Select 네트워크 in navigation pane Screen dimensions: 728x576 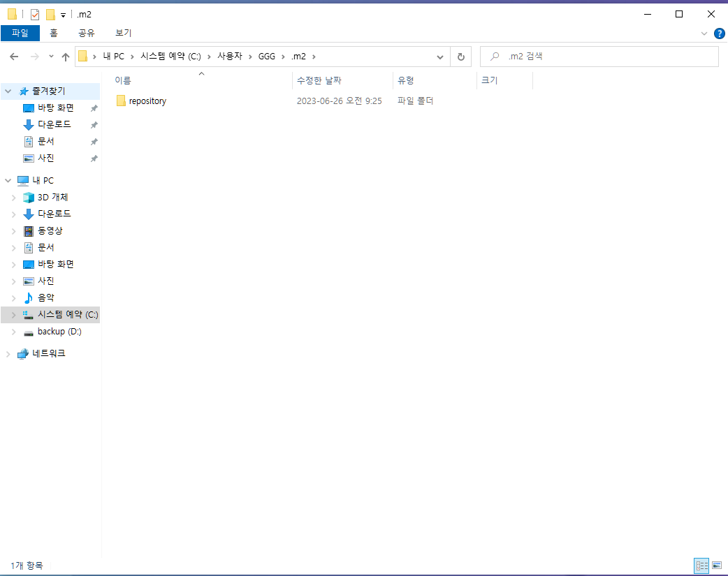click(49, 354)
